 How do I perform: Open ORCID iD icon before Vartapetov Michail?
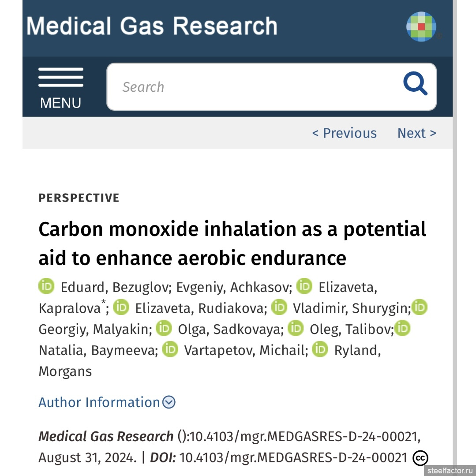[x=170, y=349]
